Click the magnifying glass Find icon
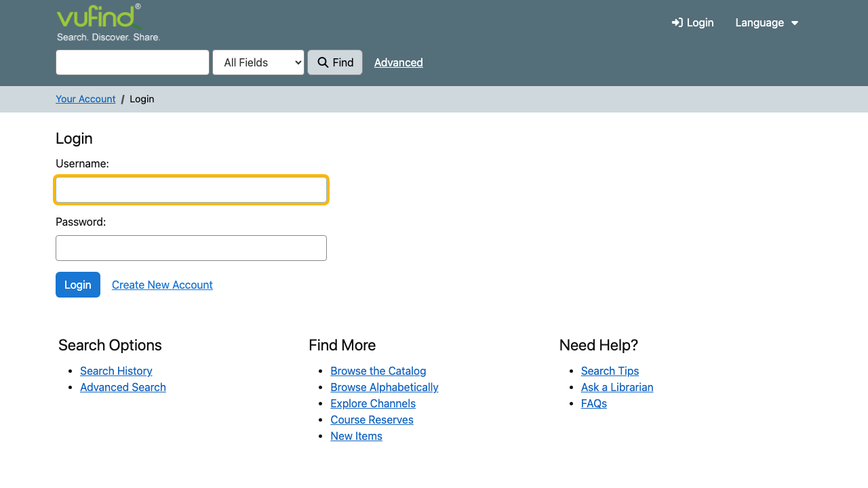The image size is (868, 488). (323, 62)
